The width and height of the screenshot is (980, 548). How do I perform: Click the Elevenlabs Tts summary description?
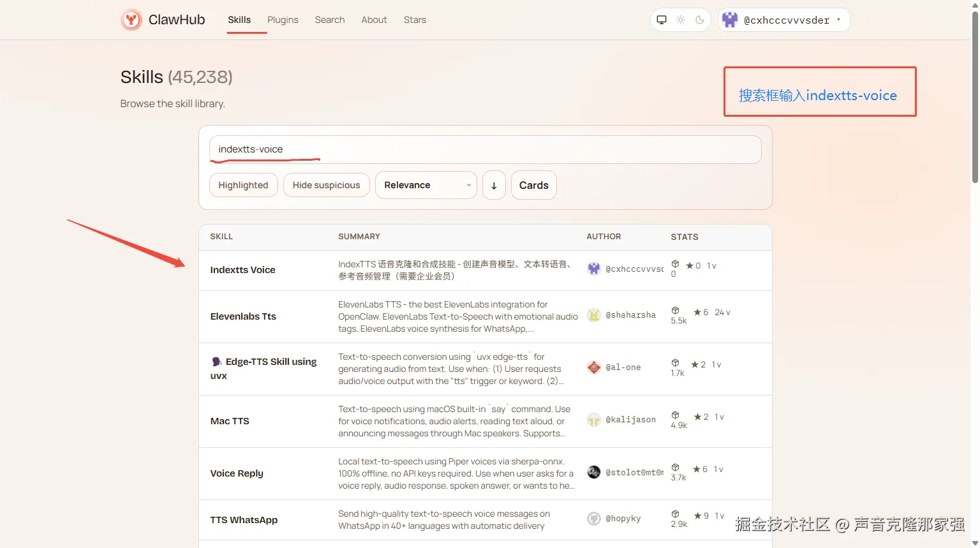(x=458, y=316)
